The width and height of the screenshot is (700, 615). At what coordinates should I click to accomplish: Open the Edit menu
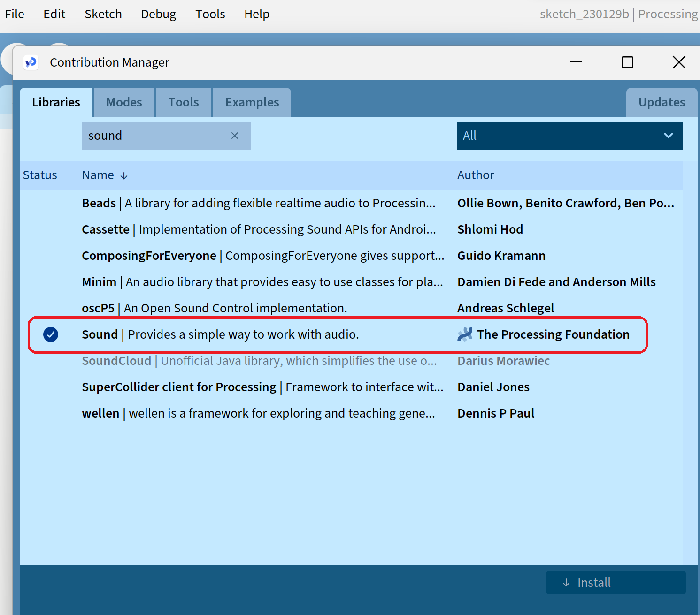tap(54, 14)
